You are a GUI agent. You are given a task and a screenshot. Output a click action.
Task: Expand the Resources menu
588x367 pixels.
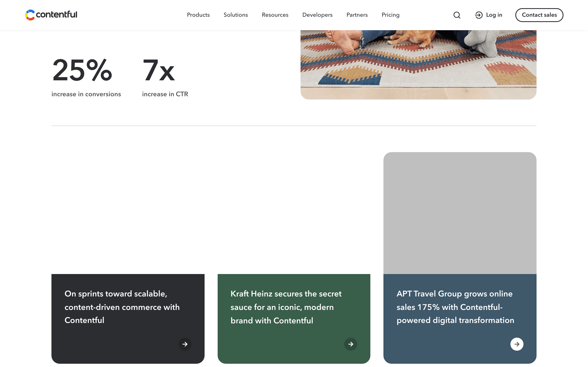[275, 15]
